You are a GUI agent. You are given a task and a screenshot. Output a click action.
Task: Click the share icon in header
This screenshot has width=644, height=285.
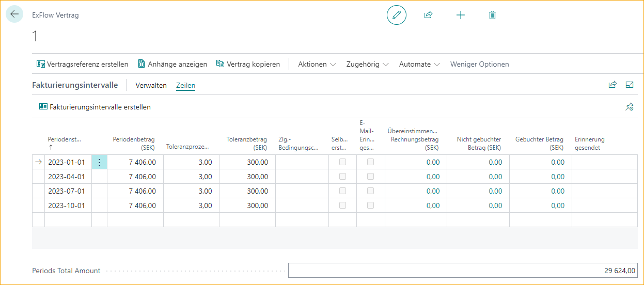click(428, 15)
